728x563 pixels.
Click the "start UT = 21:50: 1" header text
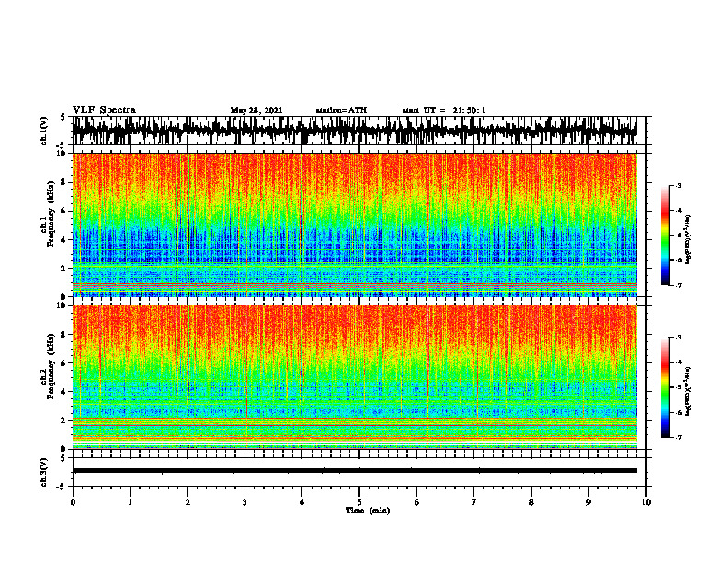444,110
